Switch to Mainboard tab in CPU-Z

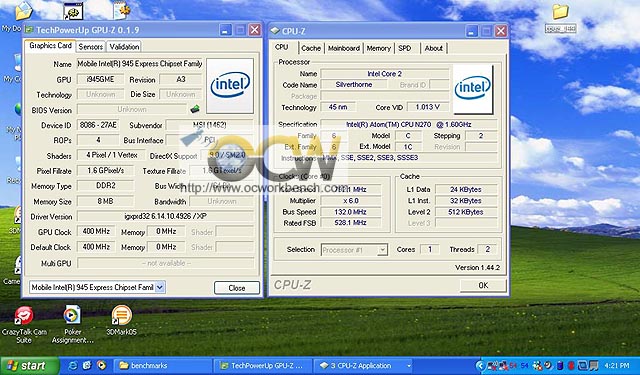pos(344,48)
